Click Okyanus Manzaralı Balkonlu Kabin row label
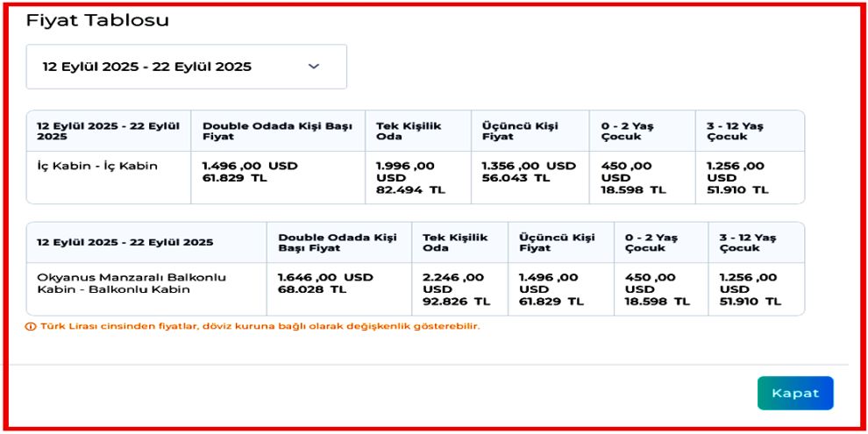 pyautogui.click(x=132, y=283)
